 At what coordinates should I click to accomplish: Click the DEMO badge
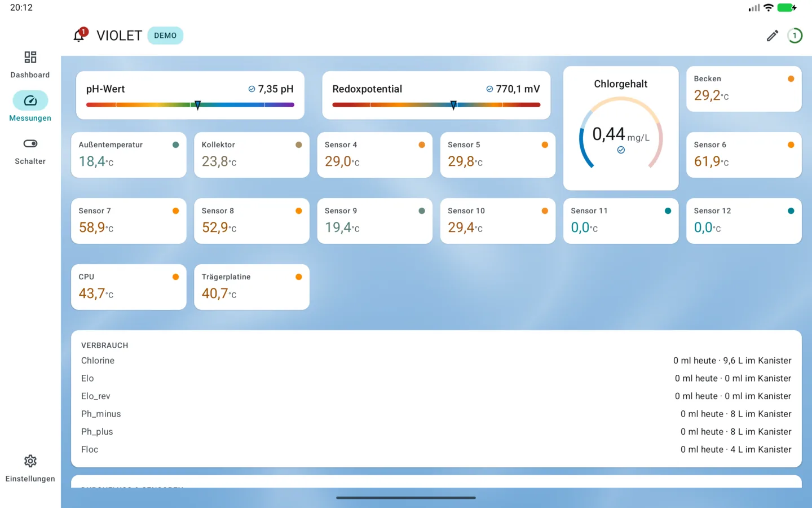click(x=165, y=36)
